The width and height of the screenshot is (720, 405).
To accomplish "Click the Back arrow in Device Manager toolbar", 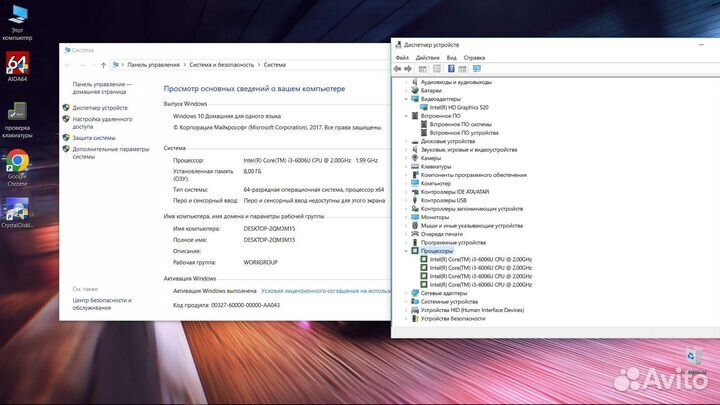I will tap(397, 69).
